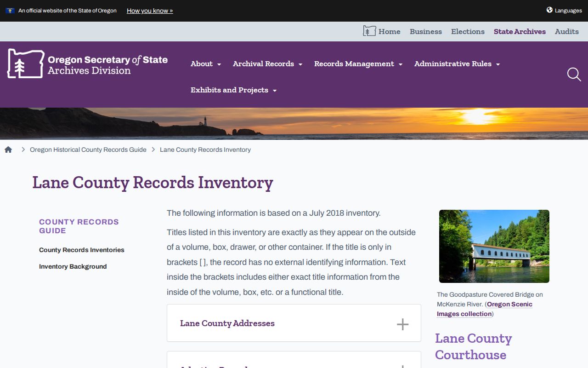Click the home breadcrumb icon
The height and width of the screenshot is (368, 588).
coord(8,149)
